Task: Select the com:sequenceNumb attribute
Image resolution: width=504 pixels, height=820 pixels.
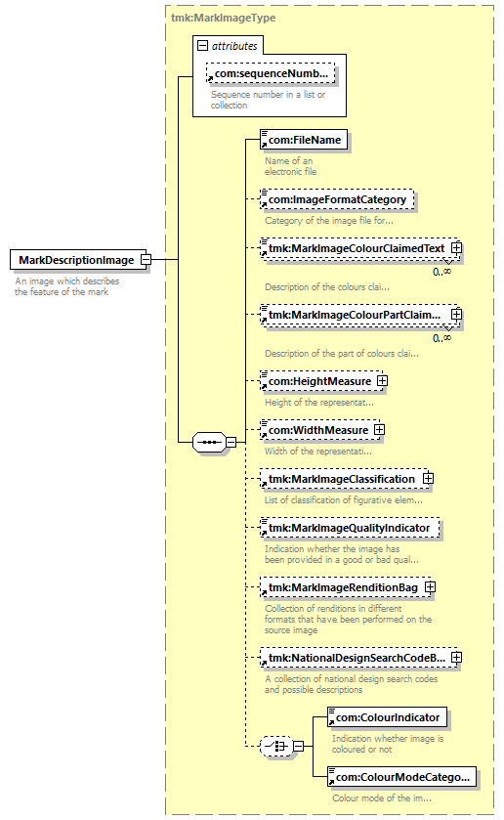Action: pos(271,73)
